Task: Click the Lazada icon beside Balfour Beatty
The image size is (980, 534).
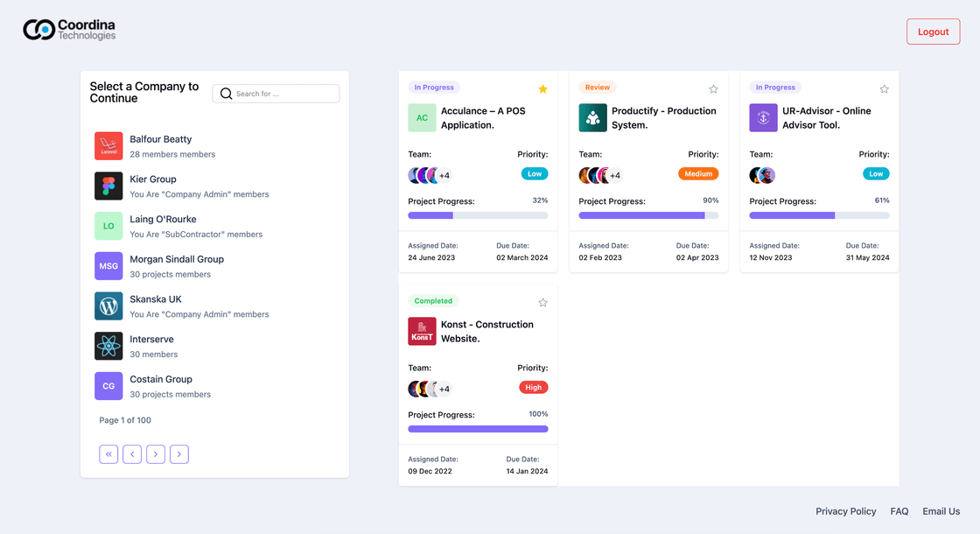Action: coord(108,145)
